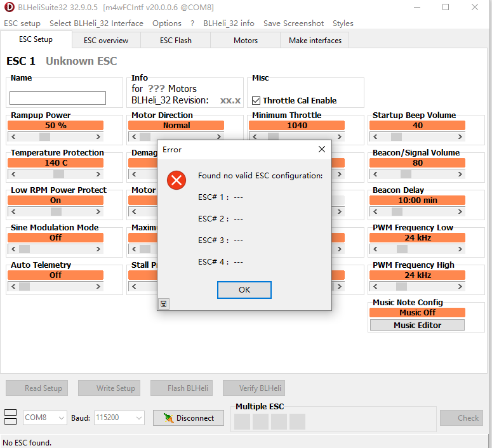Click Motor Direction left arrow

pos(134,137)
